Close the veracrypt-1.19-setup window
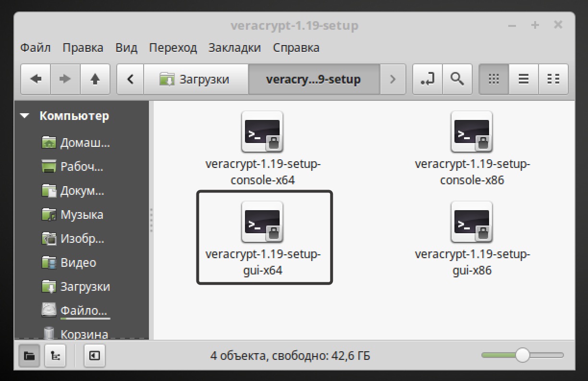Screen dimensions: 588x381 pyautogui.click(x=558, y=25)
